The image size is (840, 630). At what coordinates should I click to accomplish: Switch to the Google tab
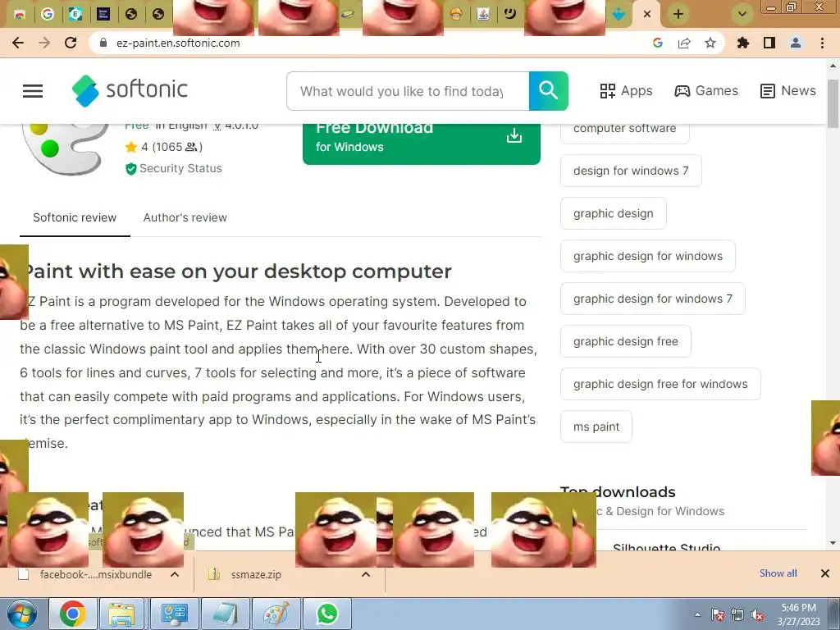point(48,14)
